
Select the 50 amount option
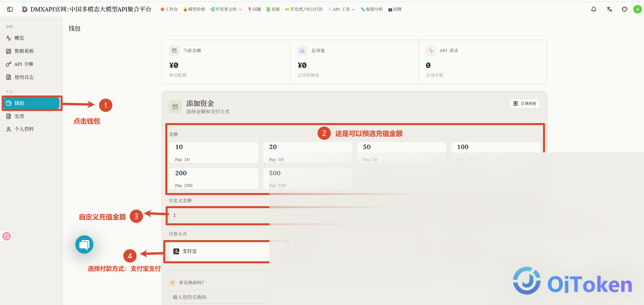401,152
